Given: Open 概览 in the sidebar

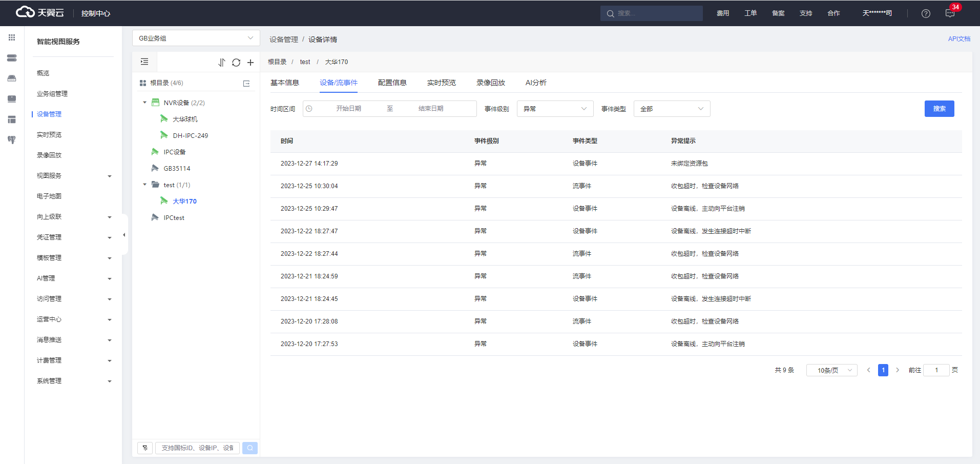Looking at the screenshot, I should click(x=43, y=73).
